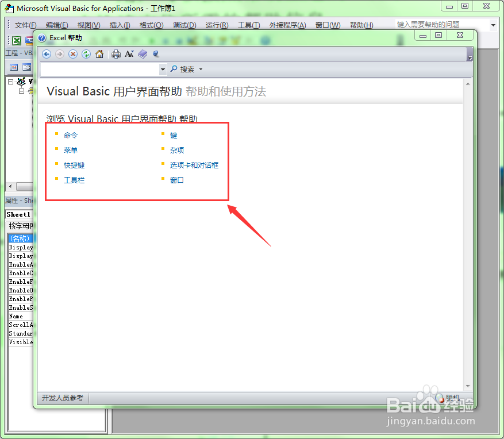The width and height of the screenshot is (504, 439).
Task: Click help content scrollbar up arrow
Action: [x=468, y=84]
